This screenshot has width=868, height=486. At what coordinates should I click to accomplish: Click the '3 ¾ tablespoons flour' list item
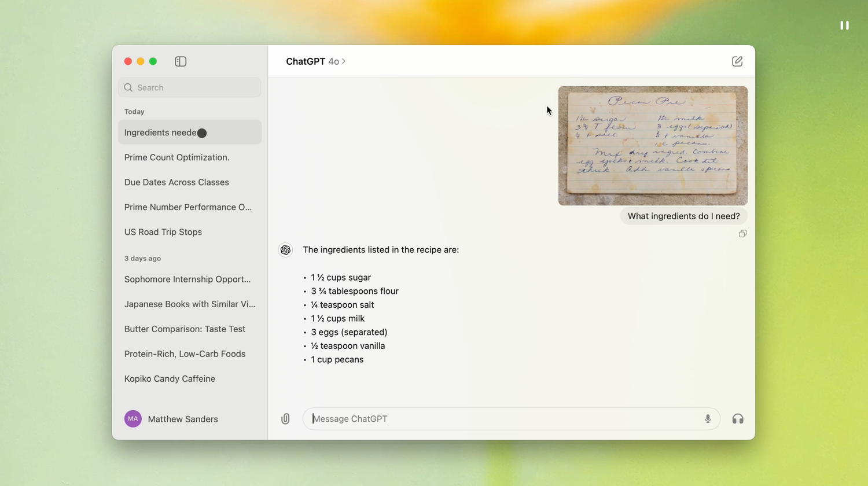[355, 291]
